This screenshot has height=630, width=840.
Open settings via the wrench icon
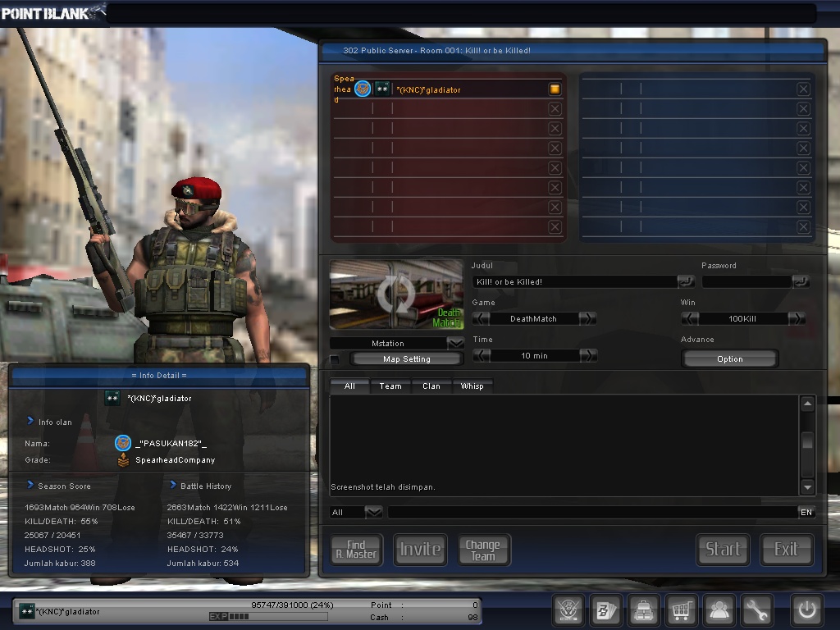pos(757,610)
